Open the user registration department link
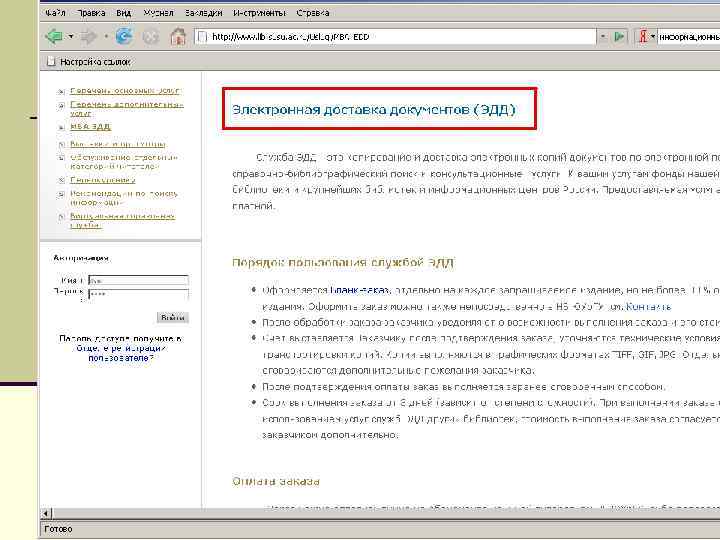Viewport: 720px width, 540px height. pos(120,353)
